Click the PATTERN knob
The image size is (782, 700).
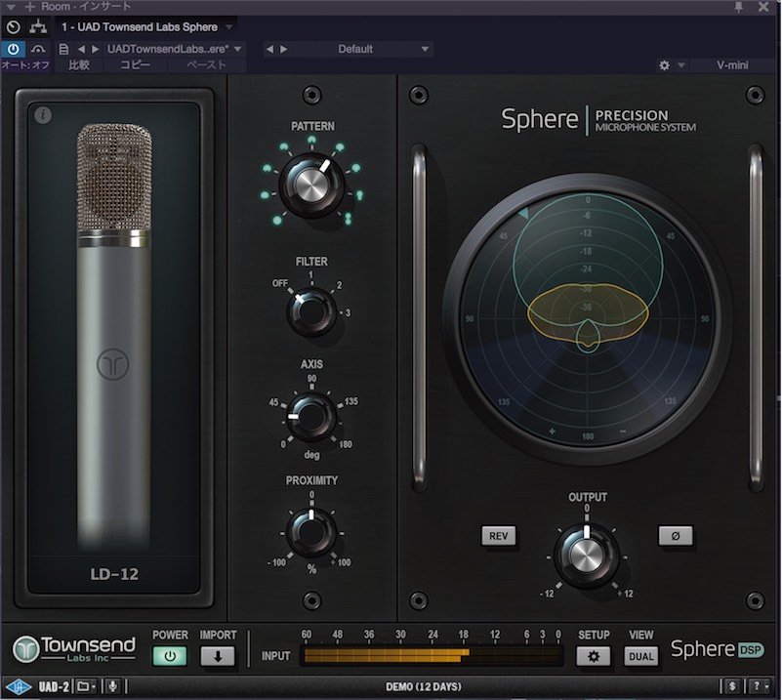311,185
